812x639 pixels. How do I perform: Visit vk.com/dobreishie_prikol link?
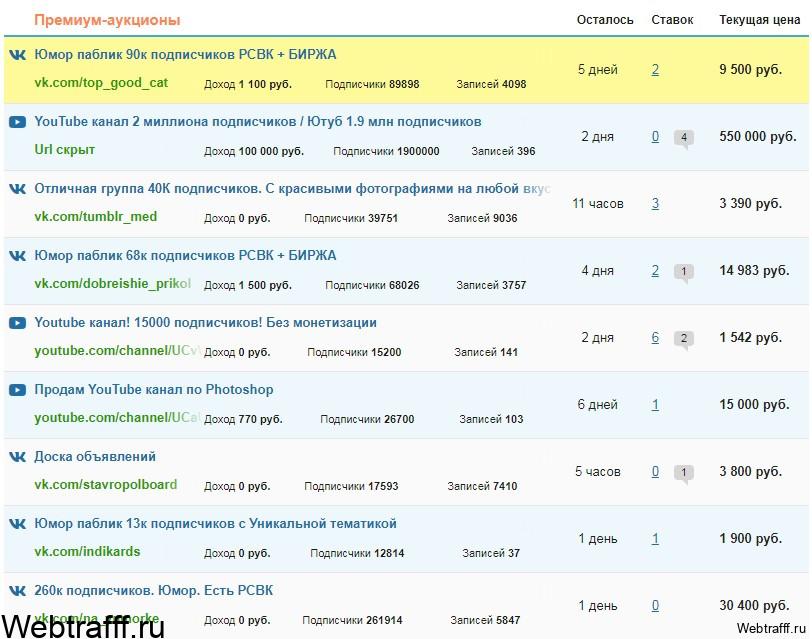click(x=112, y=284)
